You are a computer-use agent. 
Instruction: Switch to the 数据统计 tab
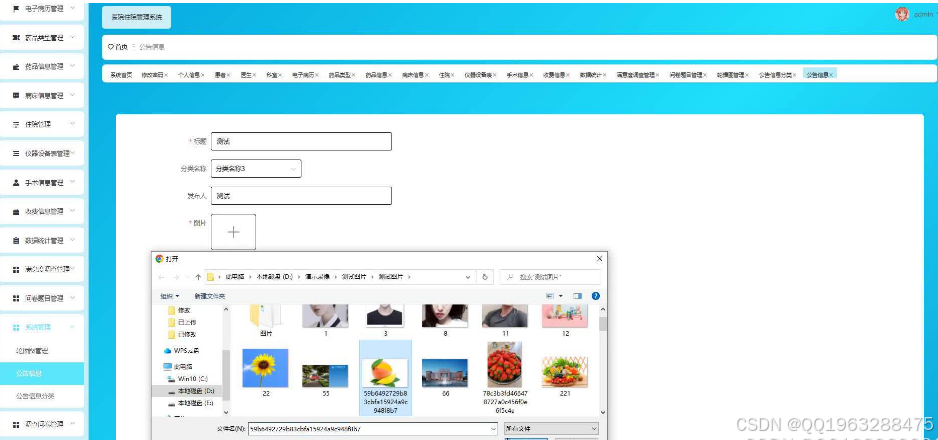pyautogui.click(x=590, y=75)
